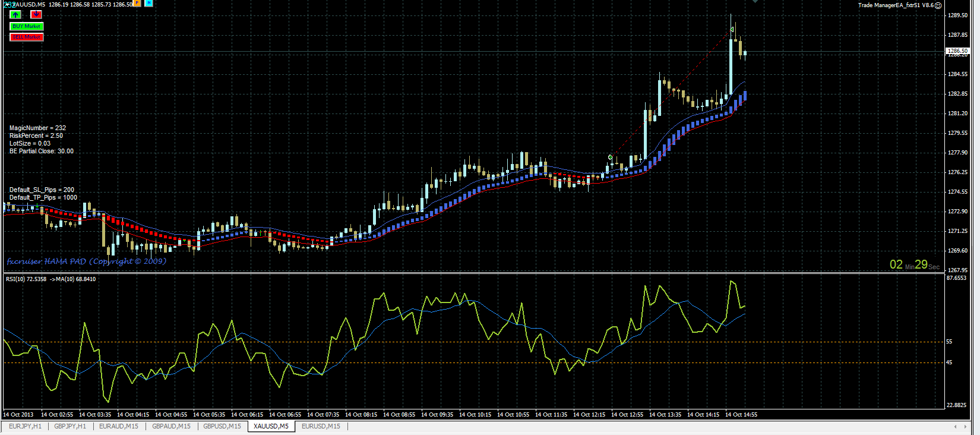Switch to the EURJPY,H1 chart tab
The height and width of the screenshot is (435, 980).
[x=25, y=426]
